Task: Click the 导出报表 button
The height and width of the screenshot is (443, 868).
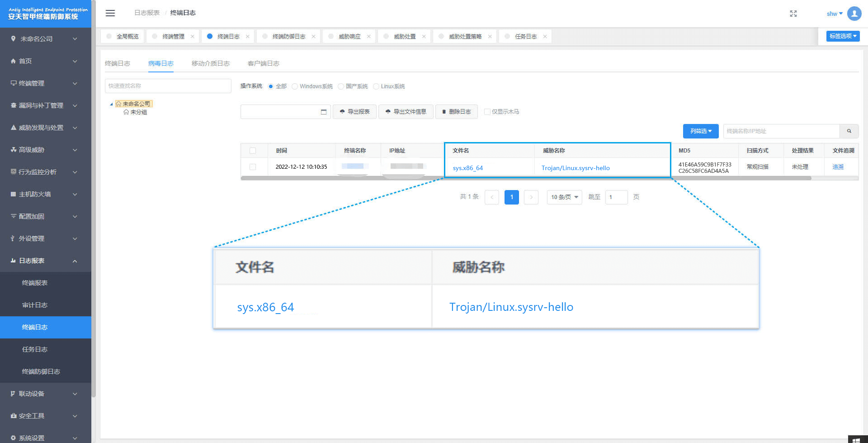Action: [354, 112]
